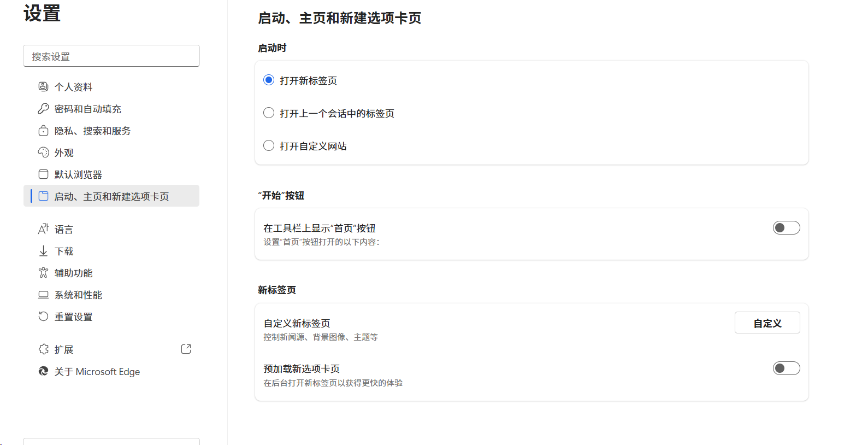Screen dimensions: 868x445
Task: Open 密码和自动填充 via the key icon
Action: [44, 108]
